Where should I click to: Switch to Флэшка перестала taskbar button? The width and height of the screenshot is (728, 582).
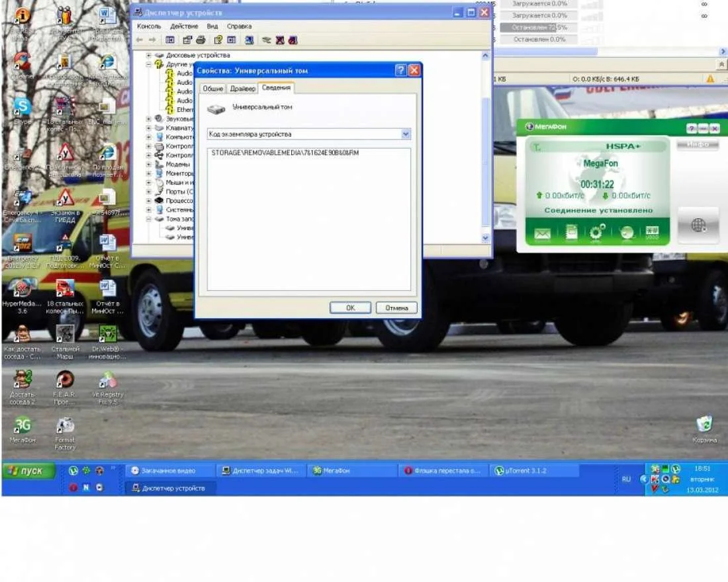click(444, 471)
